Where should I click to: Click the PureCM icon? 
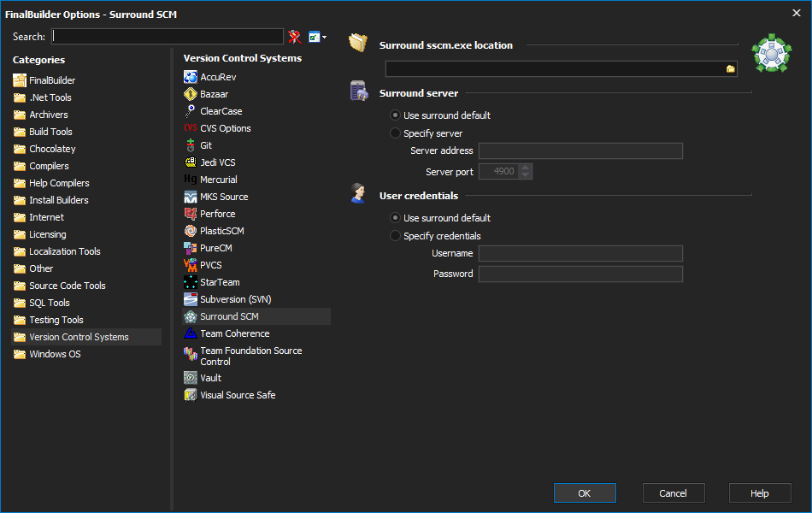click(191, 248)
